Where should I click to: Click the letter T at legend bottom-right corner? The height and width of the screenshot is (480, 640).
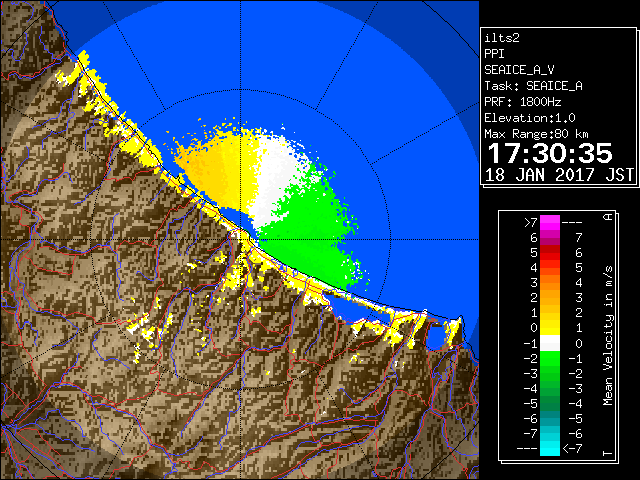[x=608, y=453]
